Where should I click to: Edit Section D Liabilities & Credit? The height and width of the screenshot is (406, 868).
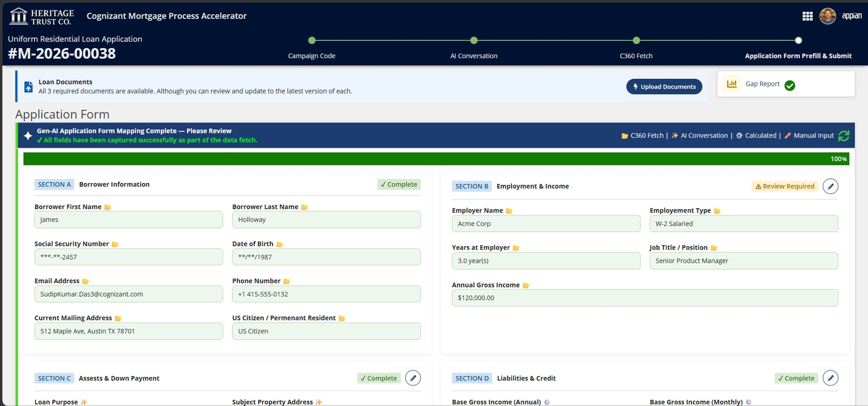click(830, 378)
